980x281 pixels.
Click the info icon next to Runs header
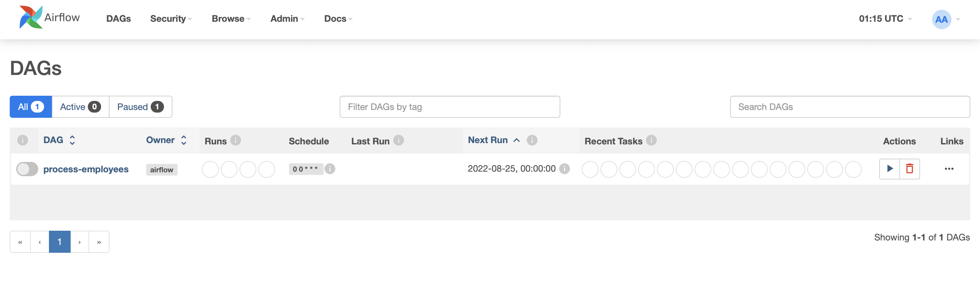coord(236,140)
